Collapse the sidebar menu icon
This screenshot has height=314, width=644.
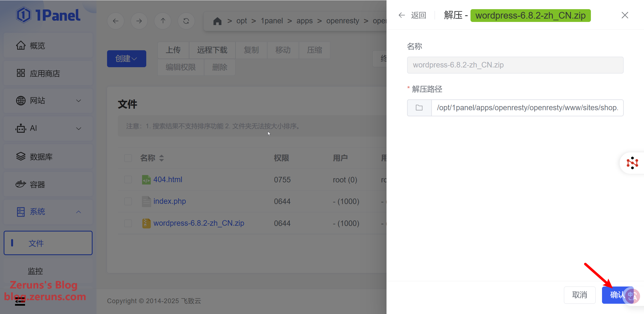click(20, 301)
